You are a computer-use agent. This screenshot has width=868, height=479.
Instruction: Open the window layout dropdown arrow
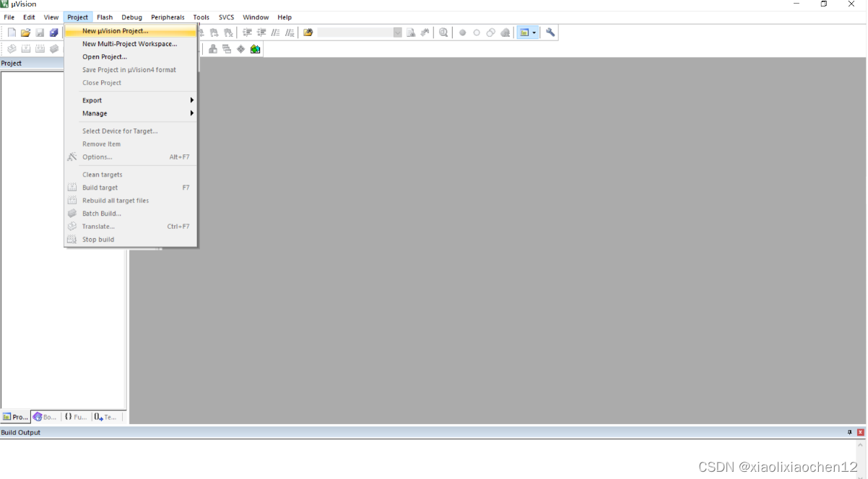point(534,32)
